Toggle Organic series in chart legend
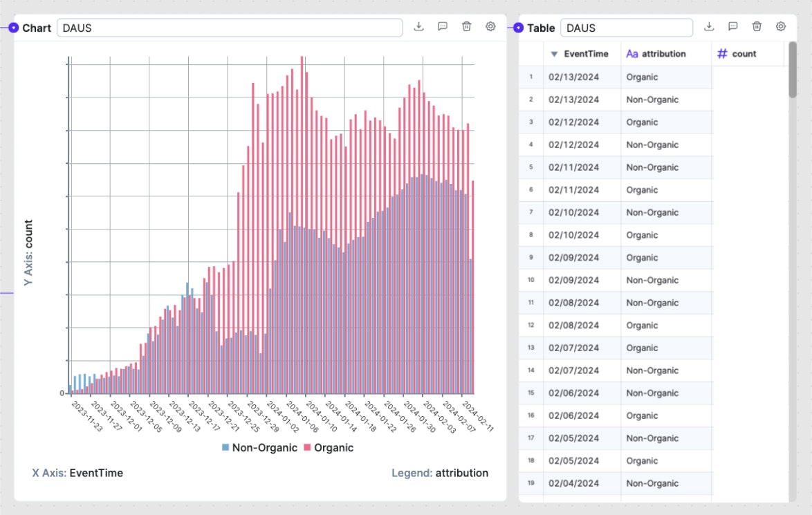 [329, 448]
